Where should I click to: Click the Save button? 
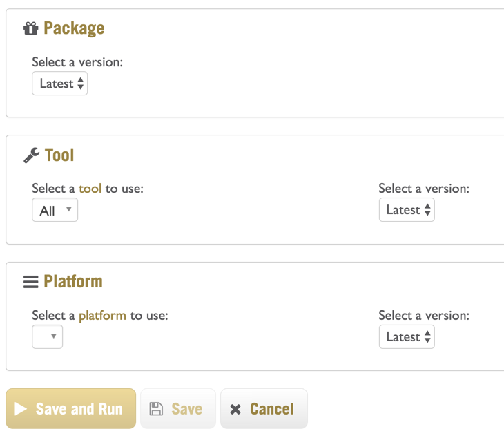tap(177, 408)
